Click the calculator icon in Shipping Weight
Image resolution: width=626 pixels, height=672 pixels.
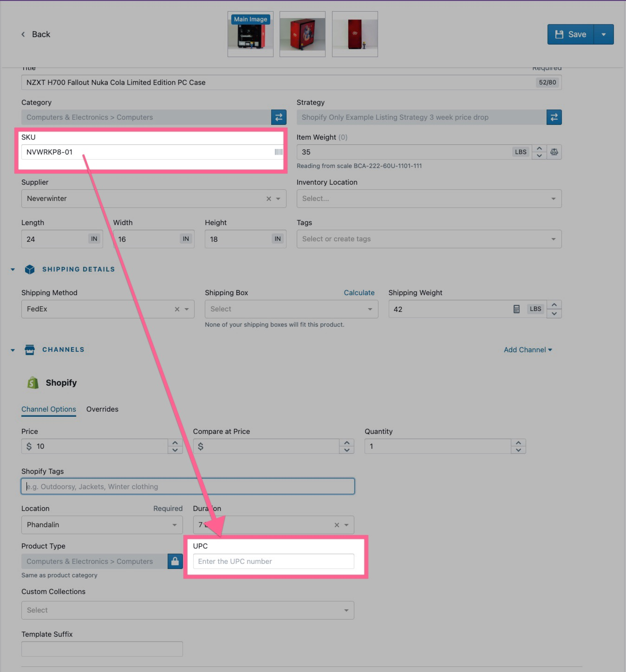[x=516, y=309]
